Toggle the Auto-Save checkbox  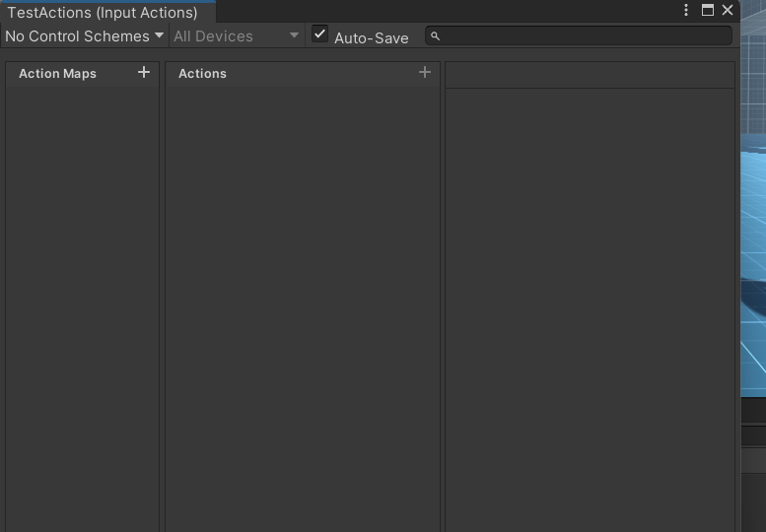tap(319, 34)
